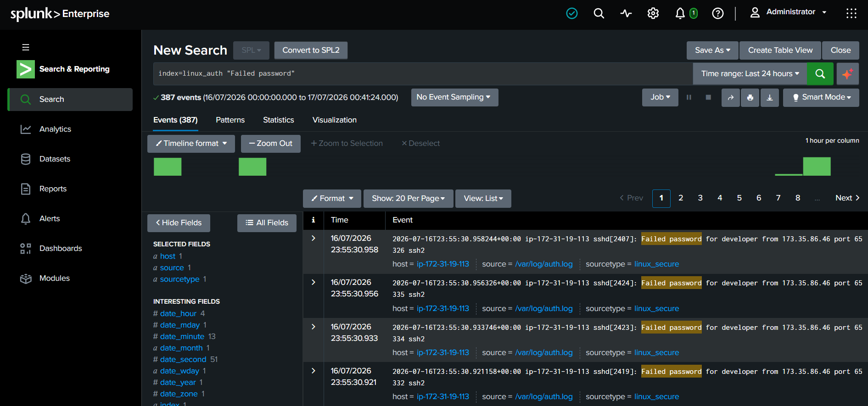Select the first green timeline bar
Screen dimensions: 868x406
[168, 167]
